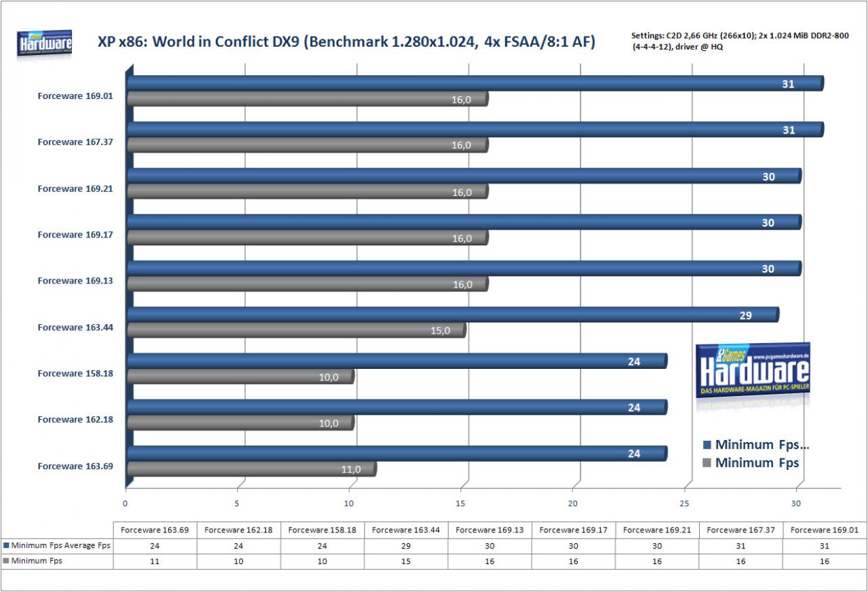Click the gray 16,0 bar for Forceware 169.01
The image size is (868, 592).
[x=308, y=99]
